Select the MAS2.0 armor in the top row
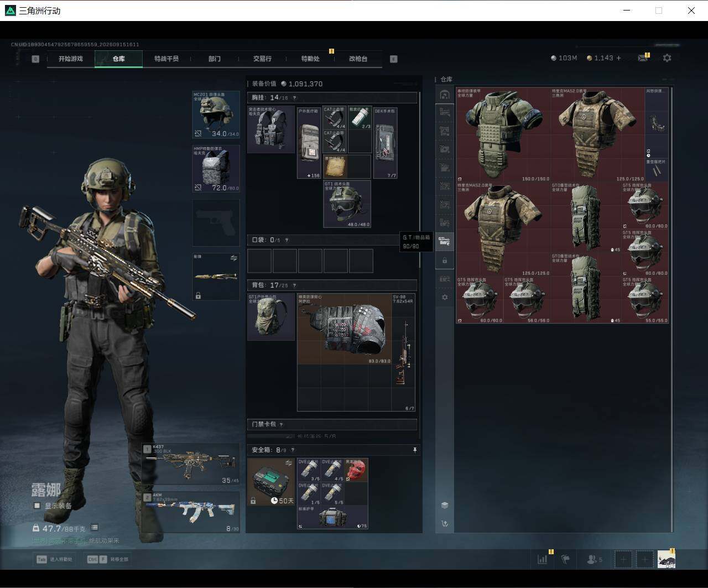The height and width of the screenshot is (588, 708). click(598, 134)
